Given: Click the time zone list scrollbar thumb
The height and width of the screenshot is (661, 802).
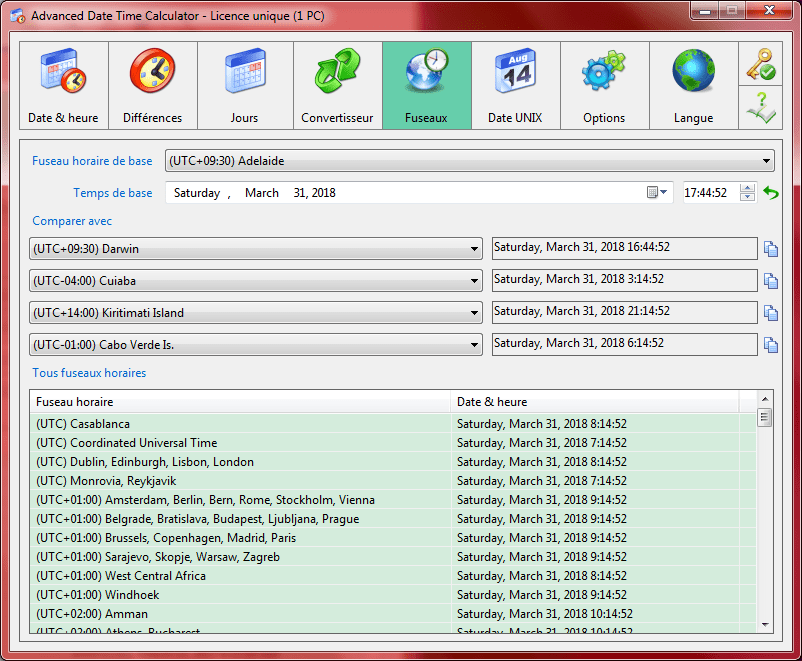Looking at the screenshot, I should point(765,417).
